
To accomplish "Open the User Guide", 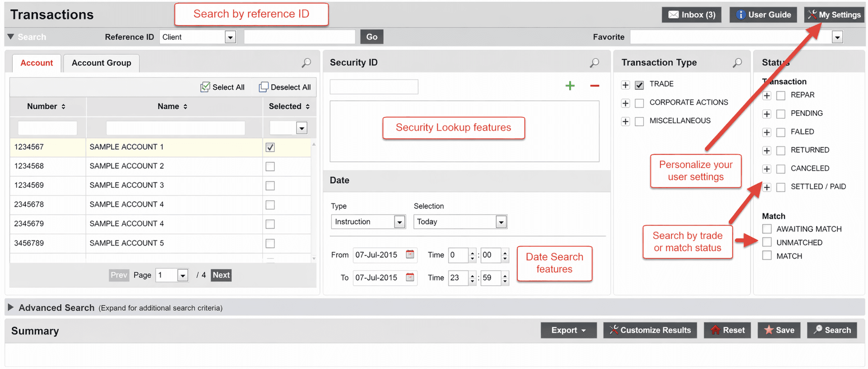I will 763,14.
